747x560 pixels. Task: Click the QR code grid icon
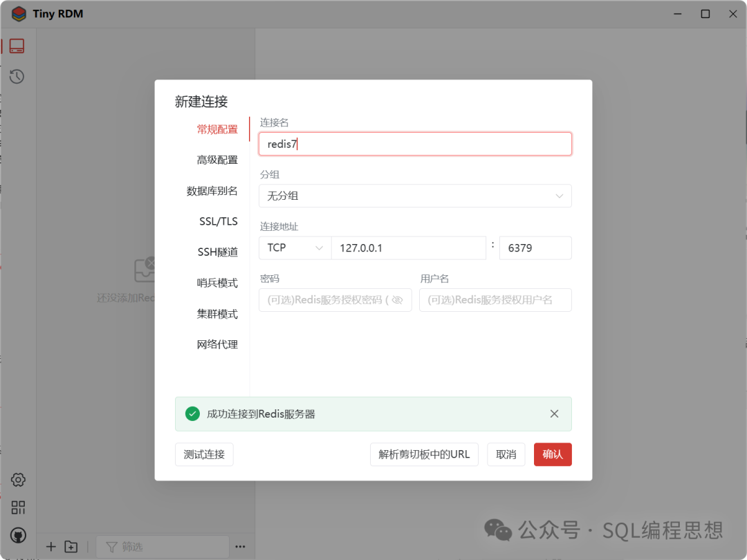pos(18,507)
